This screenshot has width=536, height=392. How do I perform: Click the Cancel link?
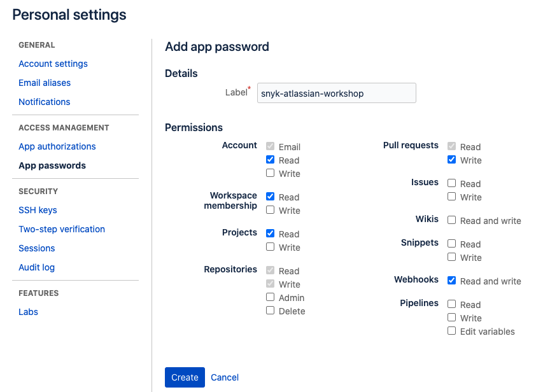point(224,377)
